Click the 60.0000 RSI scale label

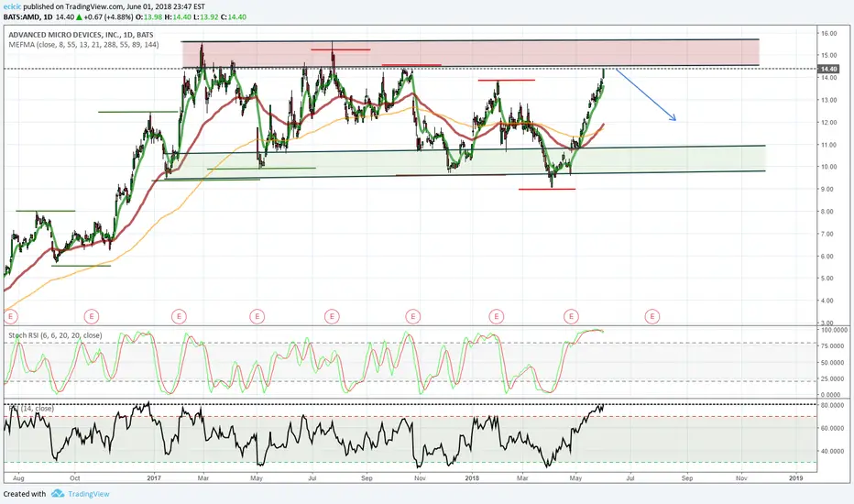tap(833, 429)
